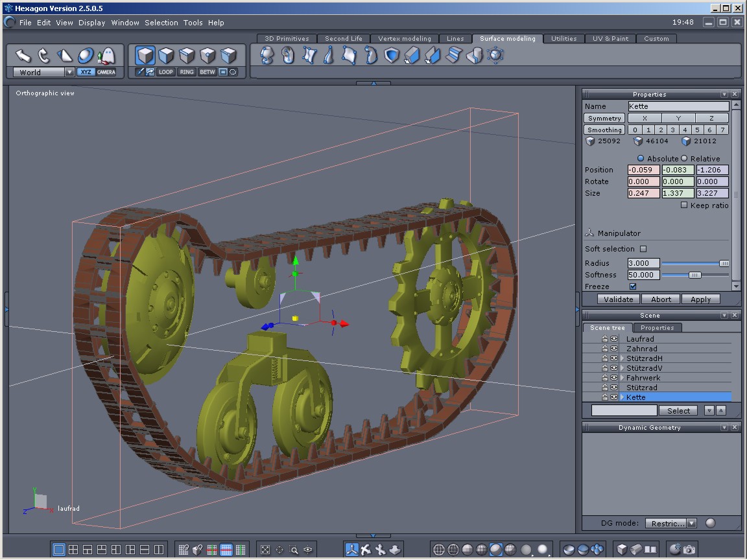This screenshot has height=560, width=747.
Task: Click the Softness slider handle
Action: coord(694,275)
